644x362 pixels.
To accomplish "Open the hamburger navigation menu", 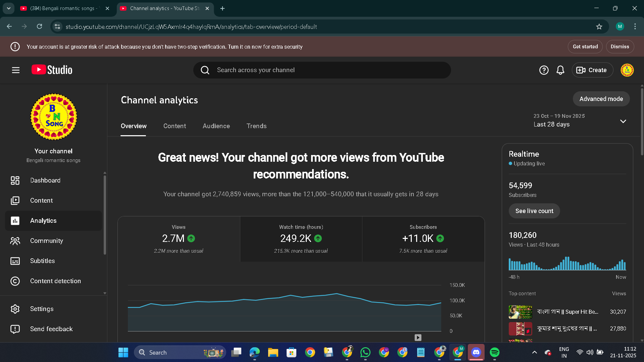I will (16, 70).
